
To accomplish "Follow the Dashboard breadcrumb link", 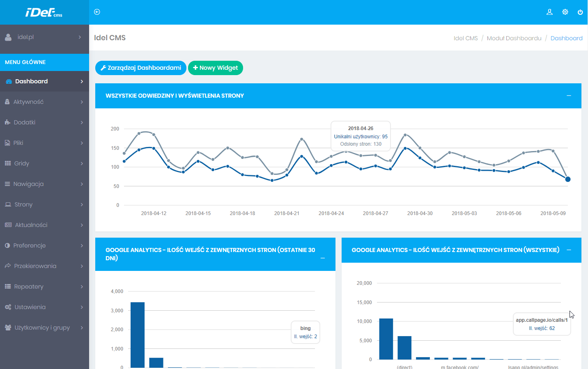I will pos(566,38).
